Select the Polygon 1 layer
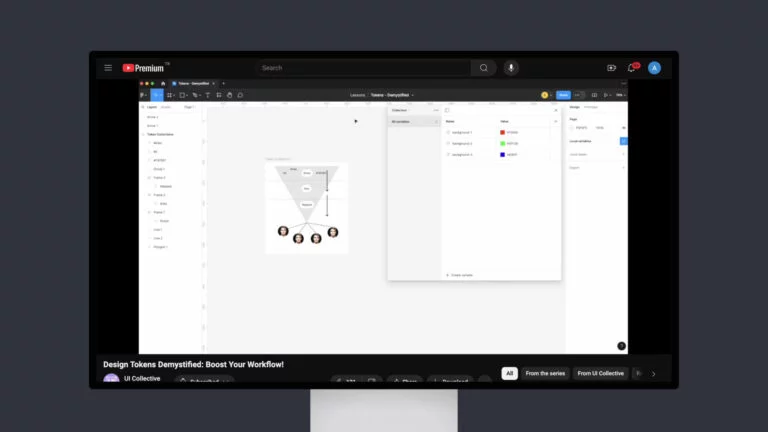Screen dimensions: 768x432 pyautogui.click(x=160, y=247)
